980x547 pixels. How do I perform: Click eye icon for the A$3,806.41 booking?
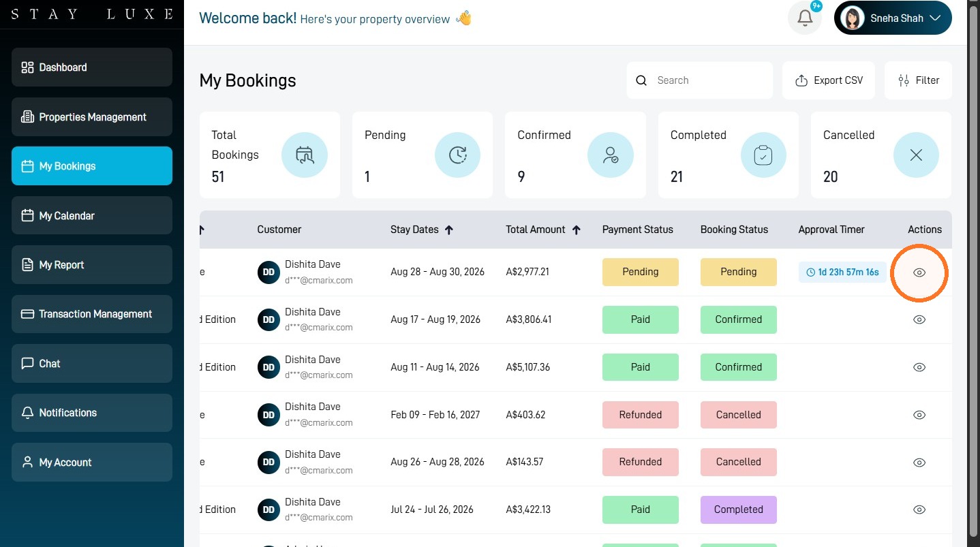tap(919, 319)
